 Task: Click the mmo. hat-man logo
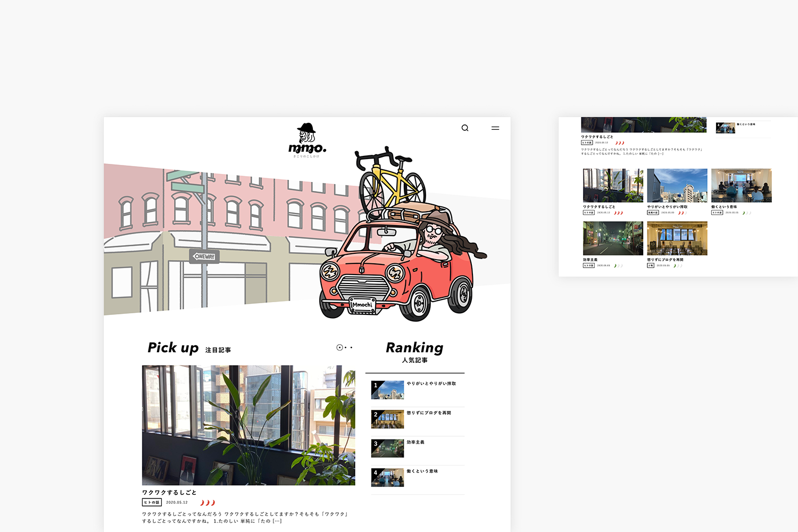pyautogui.click(x=307, y=140)
